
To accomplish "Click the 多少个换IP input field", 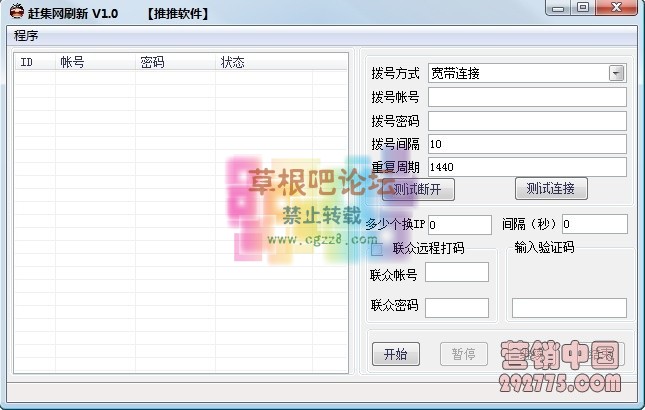I will (x=460, y=225).
